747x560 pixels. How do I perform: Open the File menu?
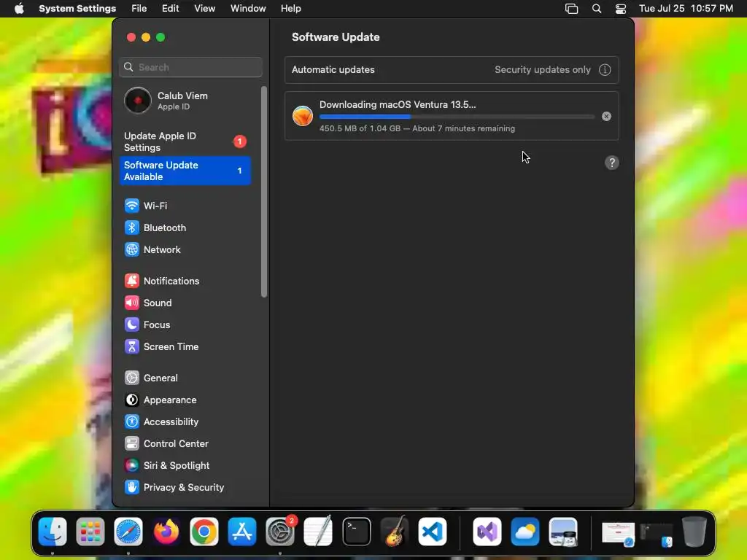pos(139,9)
